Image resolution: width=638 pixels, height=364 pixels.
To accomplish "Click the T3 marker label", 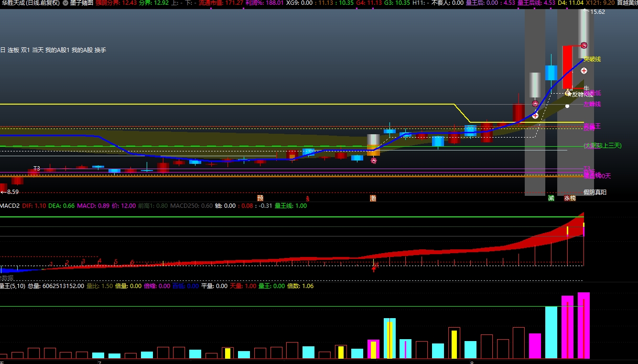I will tap(37, 169).
